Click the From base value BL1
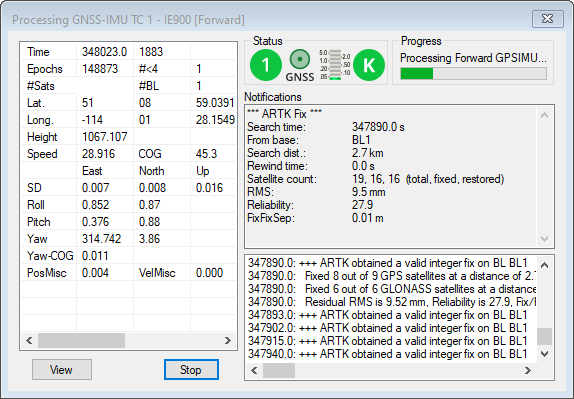This screenshot has width=574, height=399. (361, 140)
